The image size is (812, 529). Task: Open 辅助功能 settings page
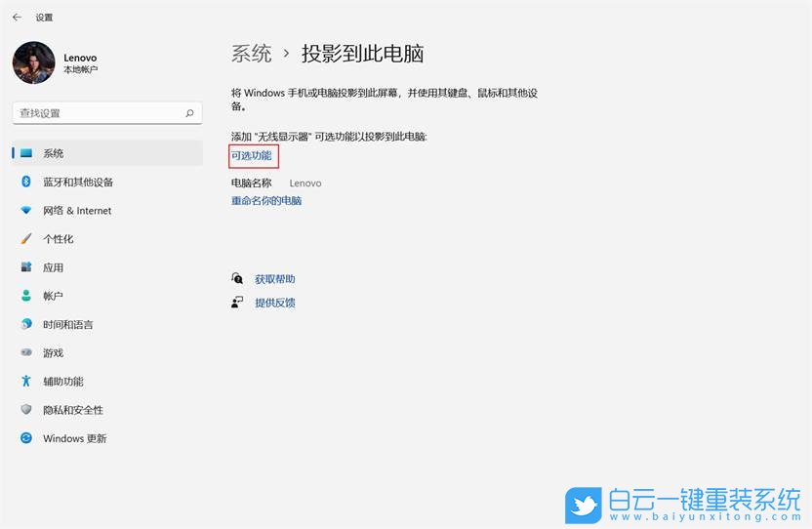[63, 382]
